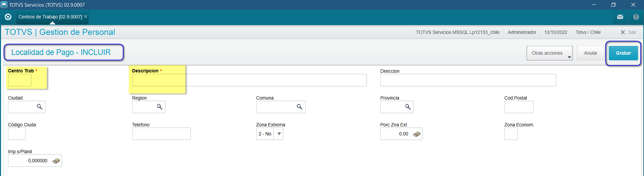Open lookup search for Comuna field
The width and height of the screenshot is (644, 176).
tap(300, 107)
